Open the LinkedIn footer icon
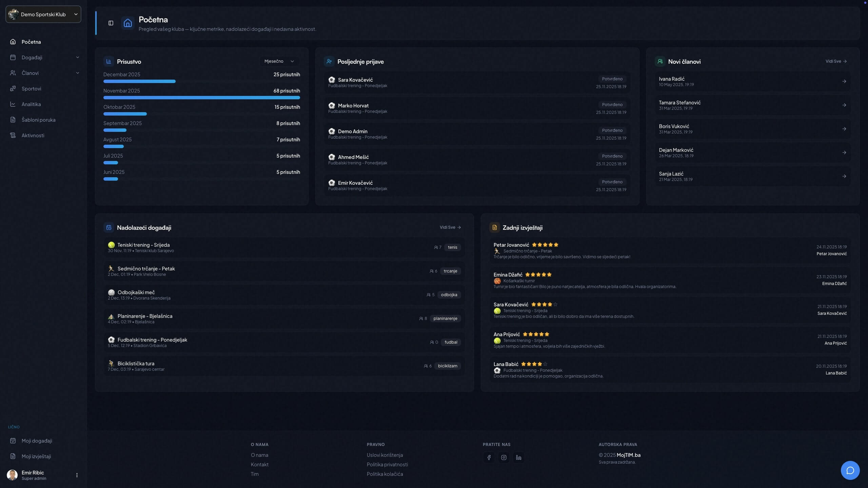The width and height of the screenshot is (868, 488). [x=518, y=457]
